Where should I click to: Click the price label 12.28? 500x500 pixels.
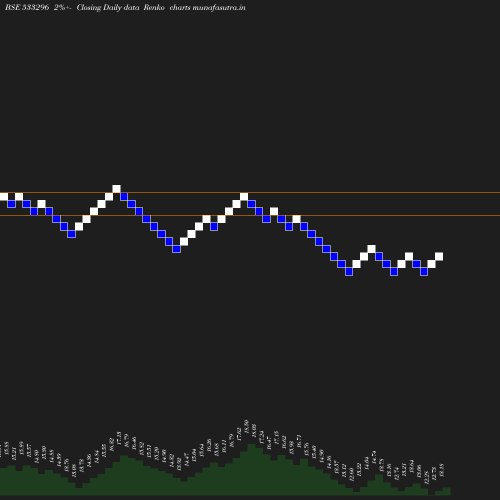426,477
